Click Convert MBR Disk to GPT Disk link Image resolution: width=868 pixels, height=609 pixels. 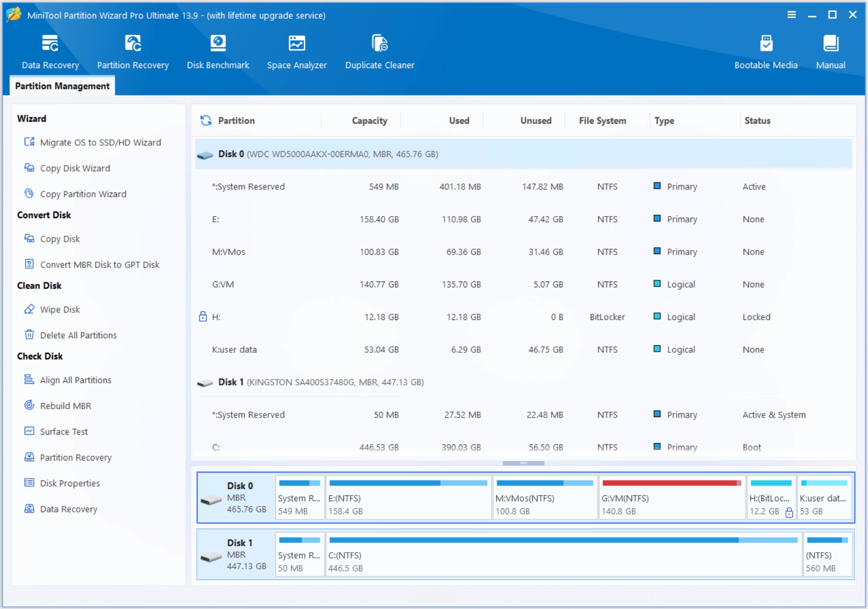coord(100,265)
